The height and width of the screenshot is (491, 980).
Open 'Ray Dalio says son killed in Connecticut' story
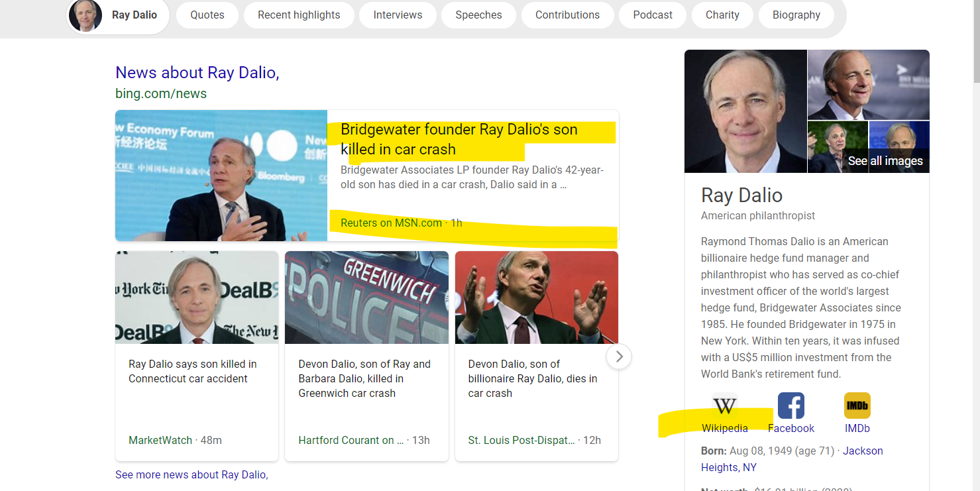(193, 371)
